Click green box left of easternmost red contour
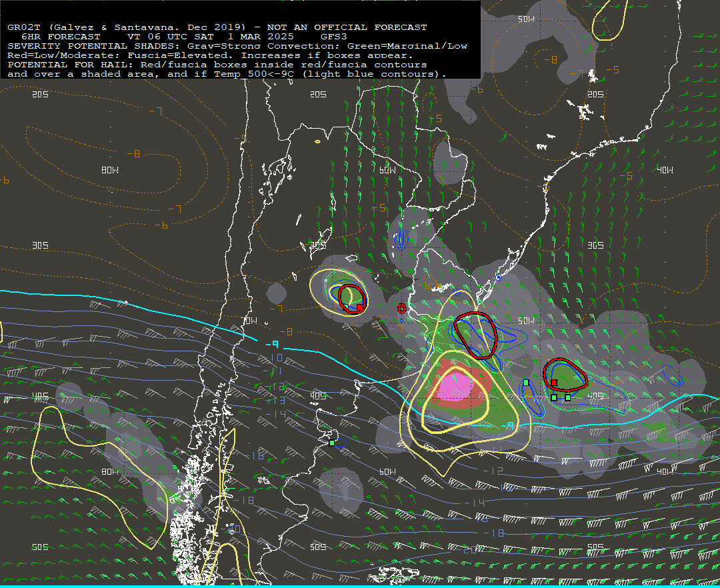The width and height of the screenshot is (720, 588). coord(526,383)
